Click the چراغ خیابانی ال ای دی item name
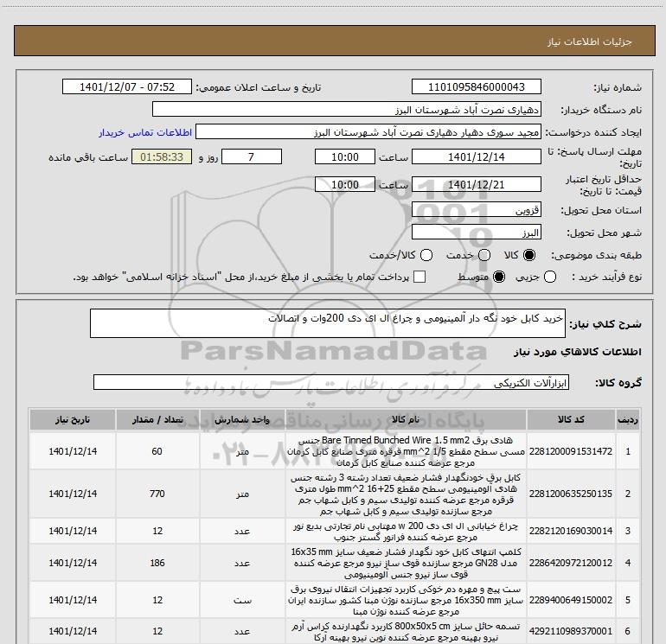This screenshot has width=666, height=644. [x=406, y=532]
